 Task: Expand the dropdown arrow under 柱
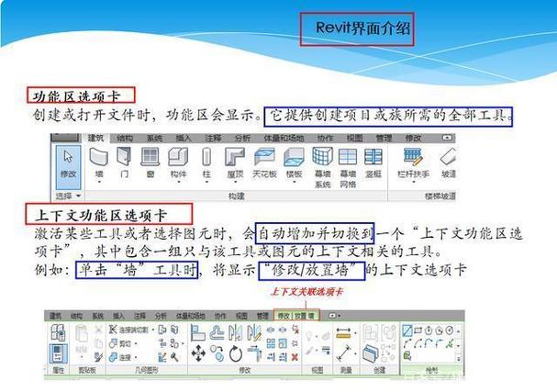pyautogui.click(x=206, y=182)
